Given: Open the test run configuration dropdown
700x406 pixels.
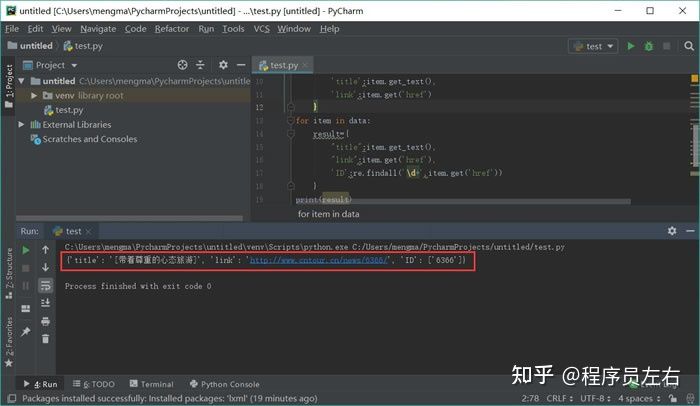Looking at the screenshot, I should tap(593, 46).
